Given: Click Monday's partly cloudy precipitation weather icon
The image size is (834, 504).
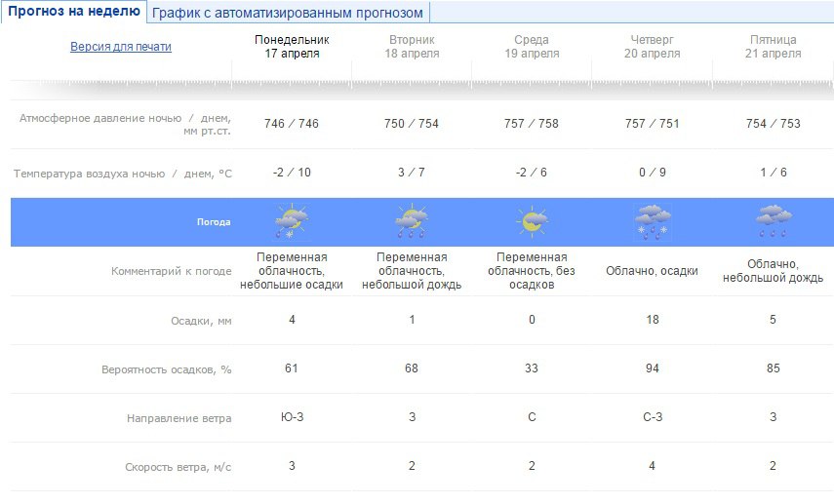Looking at the screenshot, I should (292, 221).
